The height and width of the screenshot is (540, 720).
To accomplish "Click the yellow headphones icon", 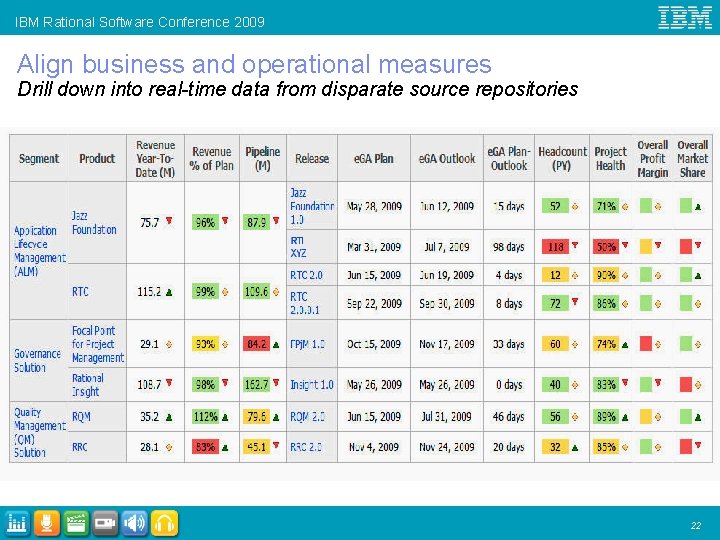I will 164,523.
